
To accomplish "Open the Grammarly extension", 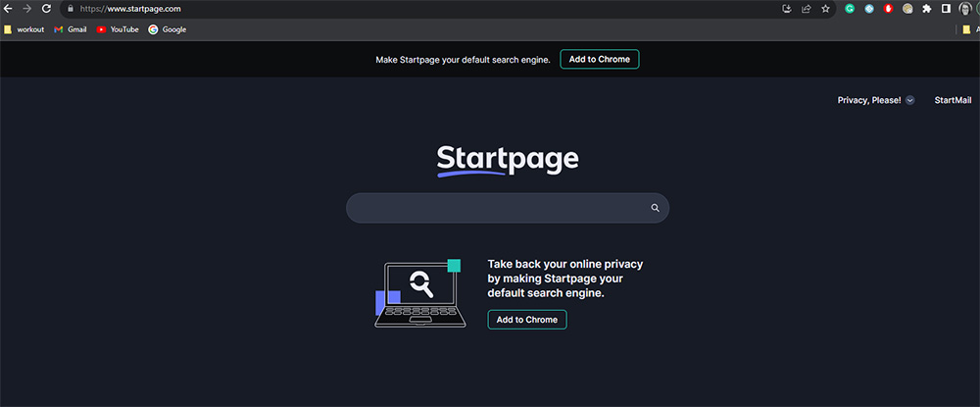I will 850,9.
